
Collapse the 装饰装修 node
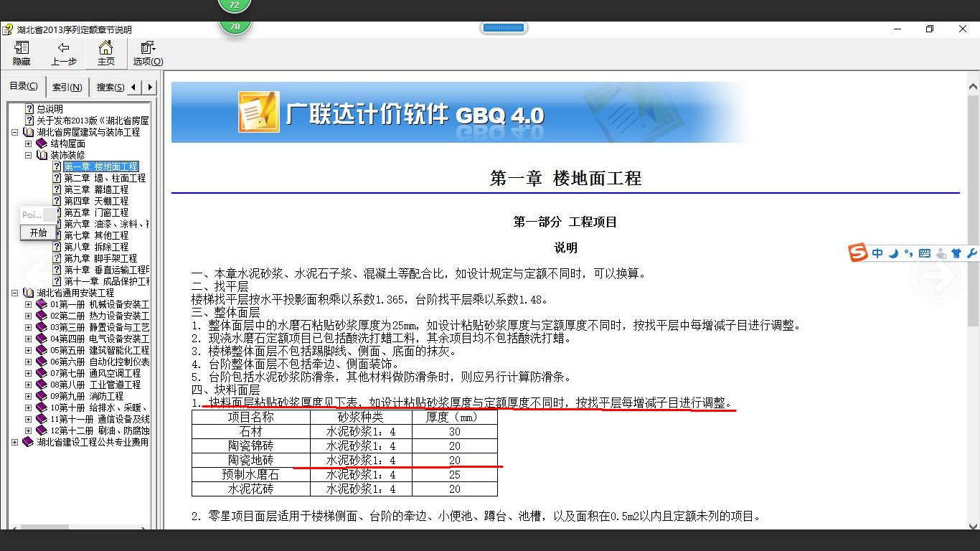point(29,155)
